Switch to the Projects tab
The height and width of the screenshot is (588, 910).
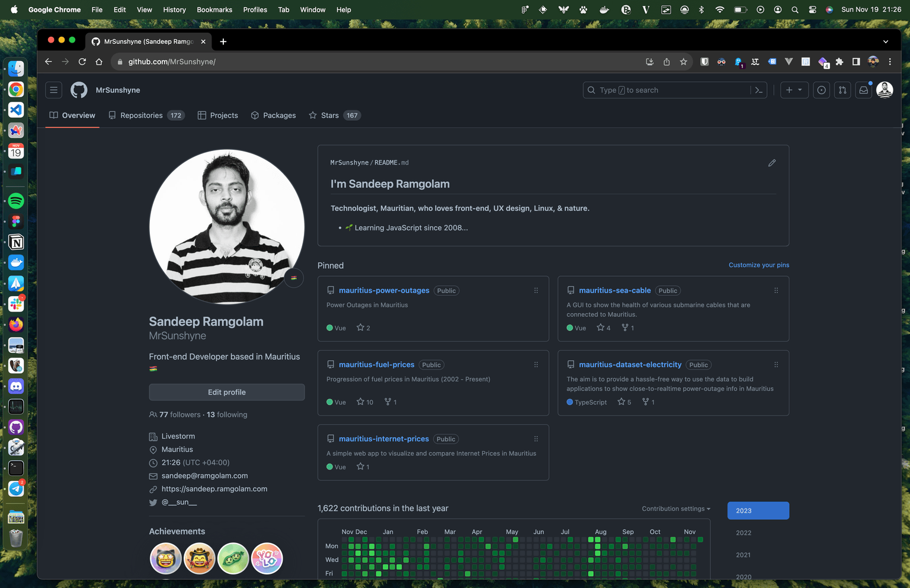(x=217, y=115)
